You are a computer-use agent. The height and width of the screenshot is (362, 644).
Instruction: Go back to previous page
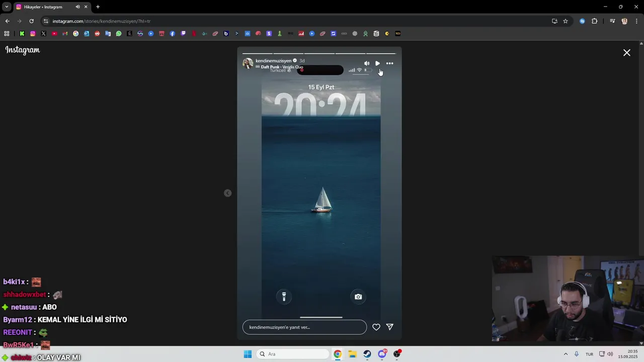(7, 21)
